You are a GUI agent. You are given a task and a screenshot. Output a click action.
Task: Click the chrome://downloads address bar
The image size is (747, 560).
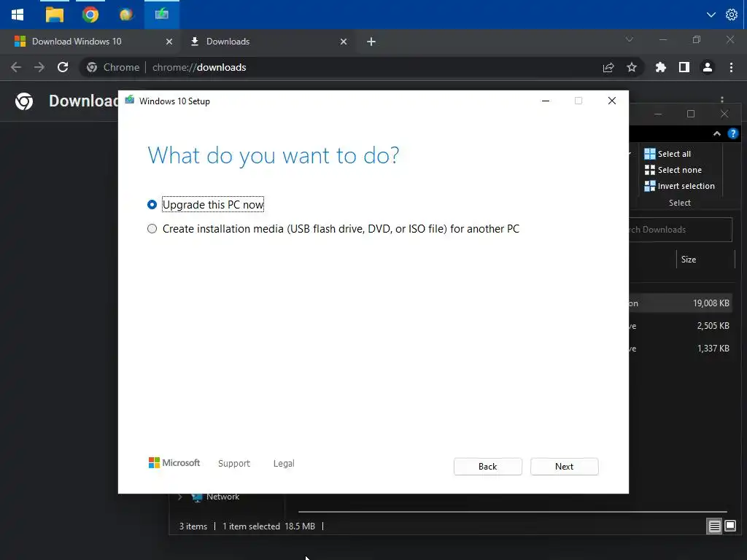[362, 68]
